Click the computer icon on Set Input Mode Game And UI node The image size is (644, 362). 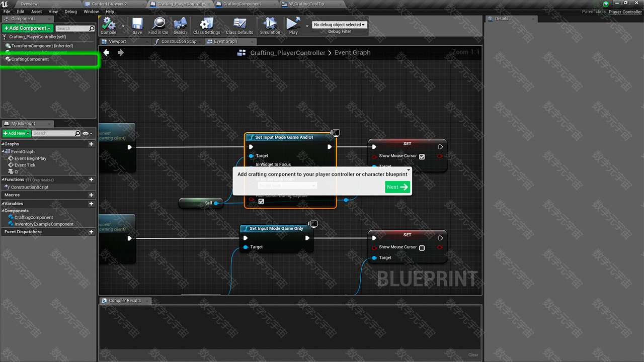pyautogui.click(x=336, y=133)
